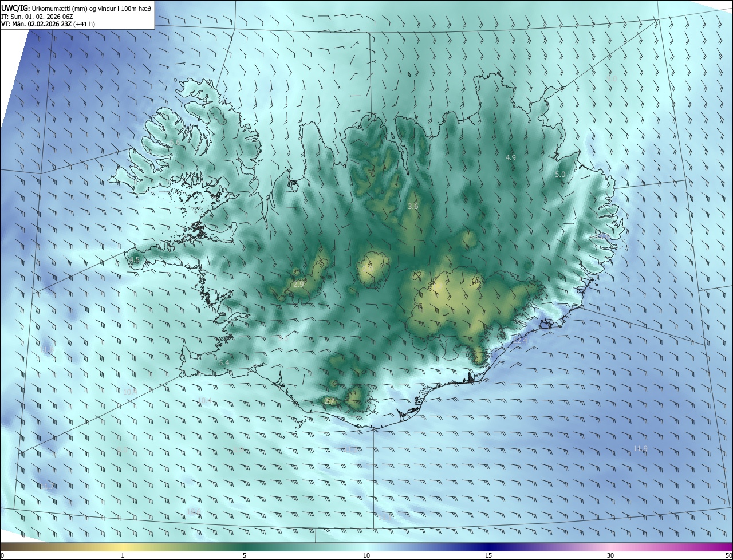Click the 15 tick on the colour scale
Image resolution: width=733 pixels, height=560 pixels.
(x=488, y=556)
